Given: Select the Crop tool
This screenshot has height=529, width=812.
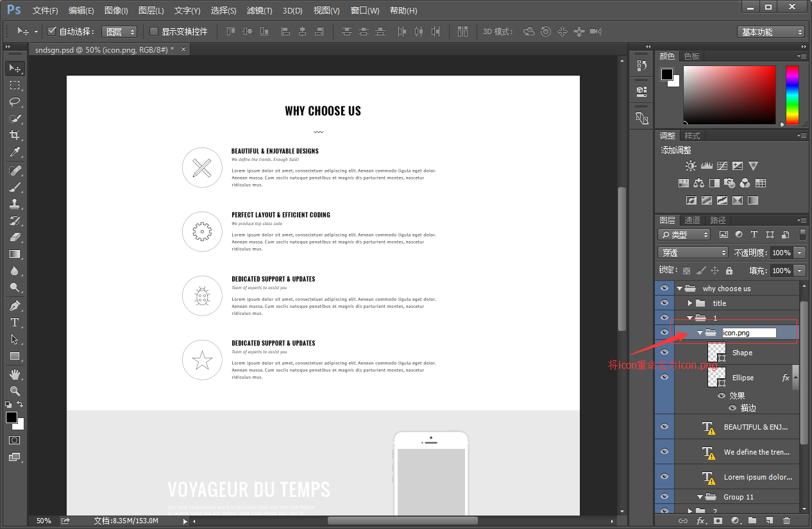Looking at the screenshot, I should click(x=14, y=135).
